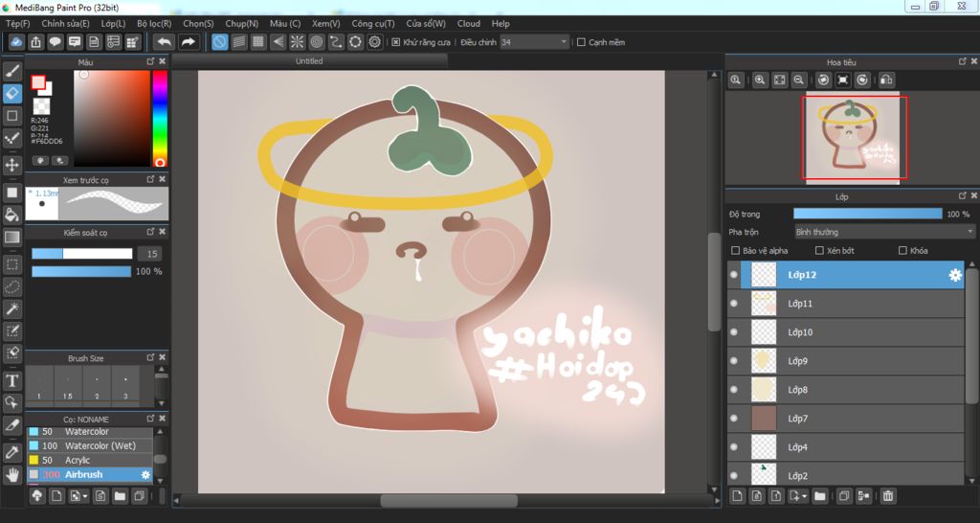This screenshot has height=523, width=980.
Task: Open the Lớp(L) menu
Action: pyautogui.click(x=113, y=24)
